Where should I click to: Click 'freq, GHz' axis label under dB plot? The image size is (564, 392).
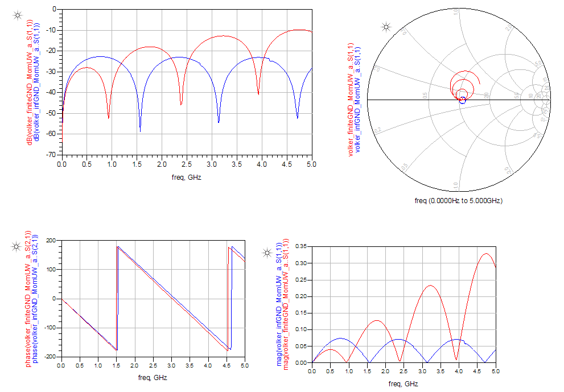click(x=186, y=178)
